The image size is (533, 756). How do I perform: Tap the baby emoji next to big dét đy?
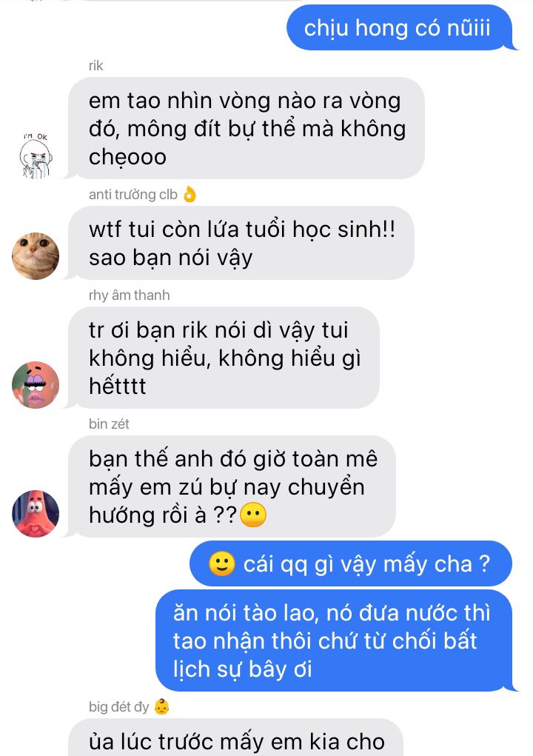[161, 707]
